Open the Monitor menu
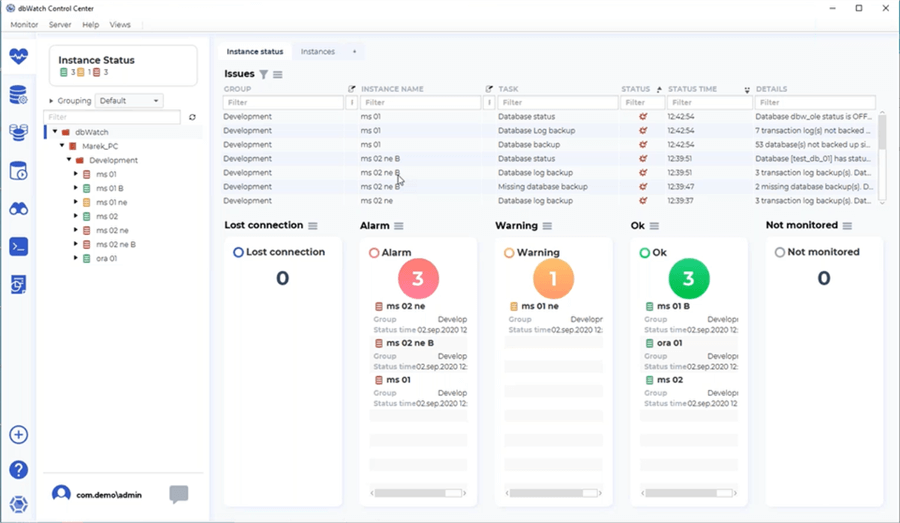 pos(24,25)
